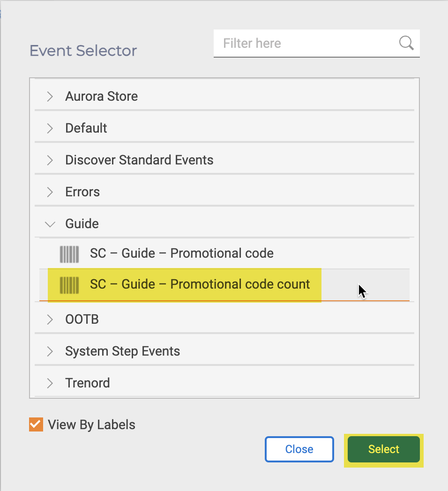The width and height of the screenshot is (448, 491).
Task: Toggle the View By Labels checkbox
Action: click(36, 425)
